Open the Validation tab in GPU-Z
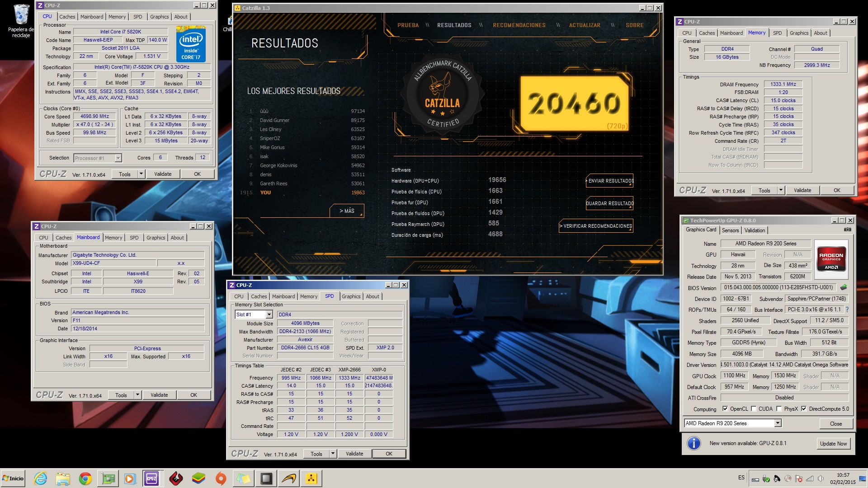 point(755,230)
